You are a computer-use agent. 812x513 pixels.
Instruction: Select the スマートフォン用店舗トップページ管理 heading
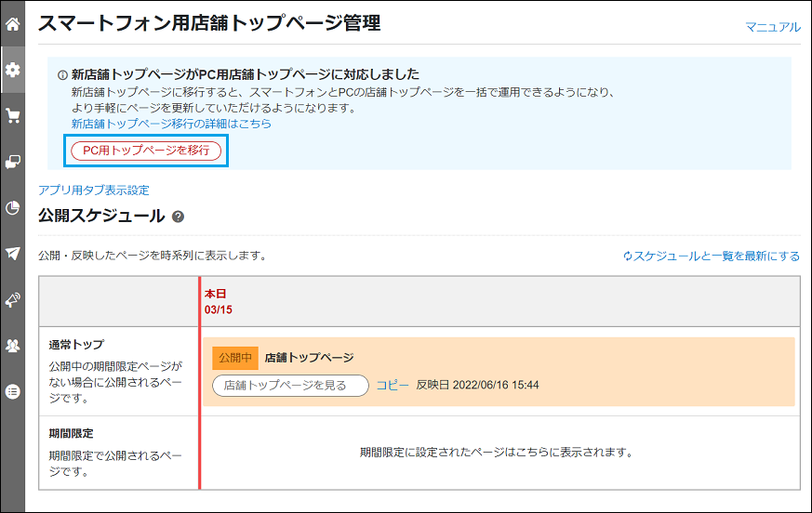coord(209,23)
